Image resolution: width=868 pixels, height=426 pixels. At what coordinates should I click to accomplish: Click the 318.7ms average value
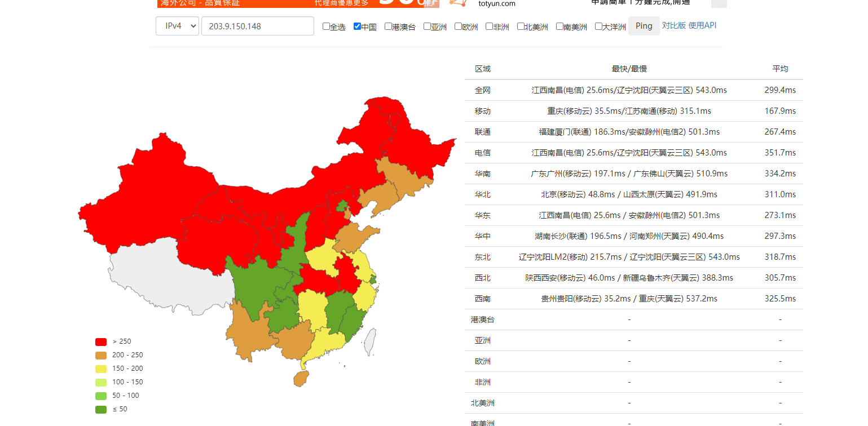(x=781, y=257)
